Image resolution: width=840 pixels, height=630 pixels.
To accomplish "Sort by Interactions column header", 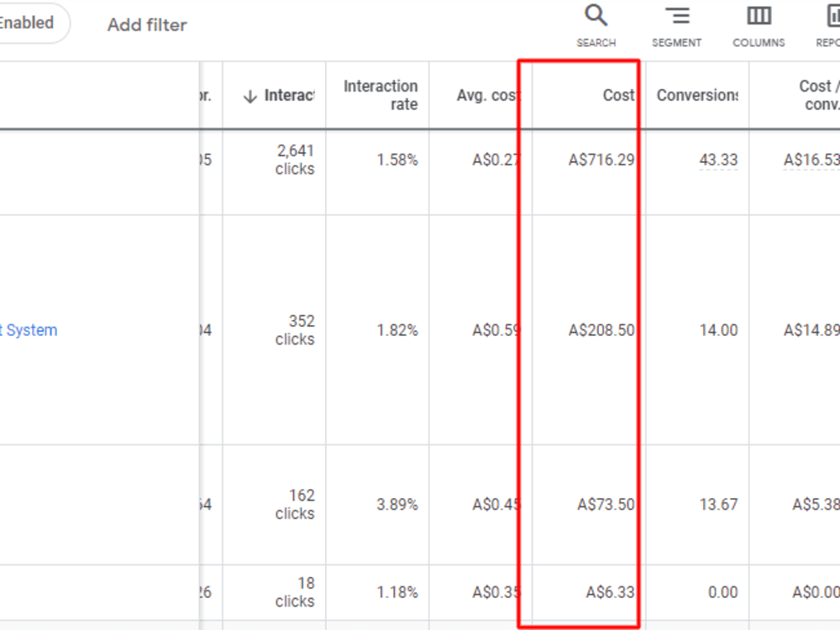I will coord(289,96).
